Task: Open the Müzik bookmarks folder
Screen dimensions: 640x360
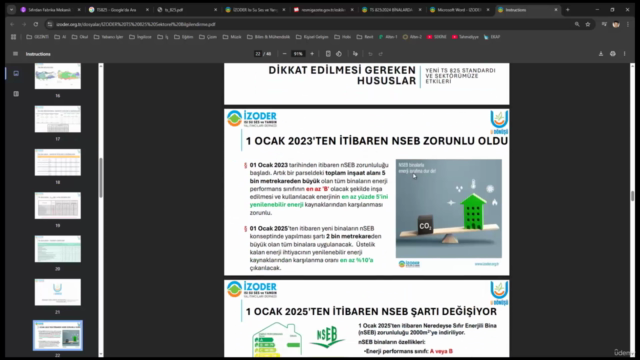Action: coord(232,37)
